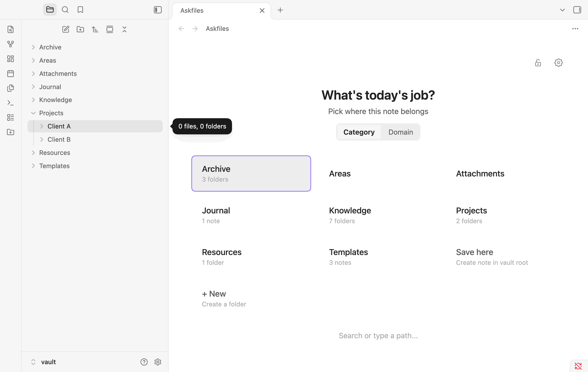The width and height of the screenshot is (588, 372).
Task: Click the list-style ribbon icon
Action: pos(11,117)
